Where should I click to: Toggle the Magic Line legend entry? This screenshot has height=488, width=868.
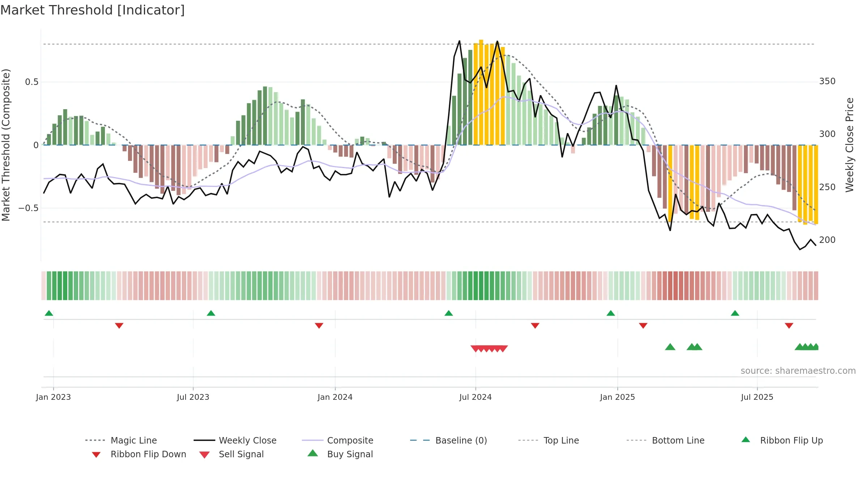(121, 440)
